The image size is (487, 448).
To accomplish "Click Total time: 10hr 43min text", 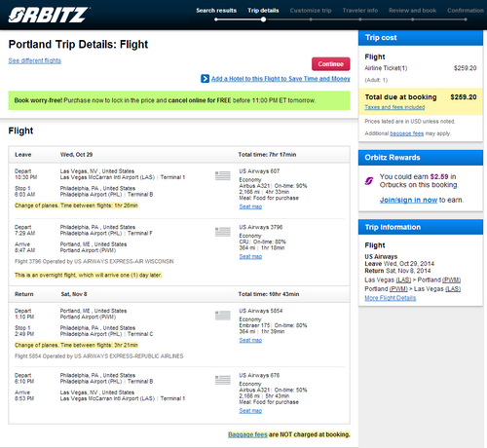I will [269, 294].
